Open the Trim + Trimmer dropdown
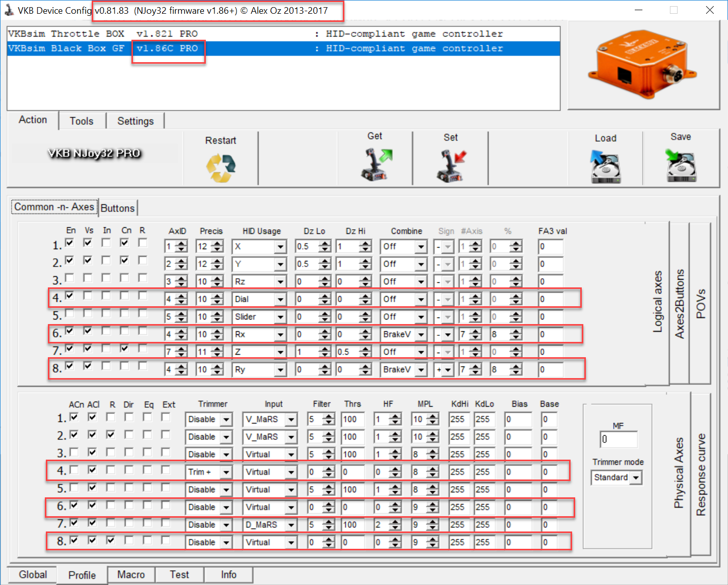728x585 pixels. click(x=226, y=472)
